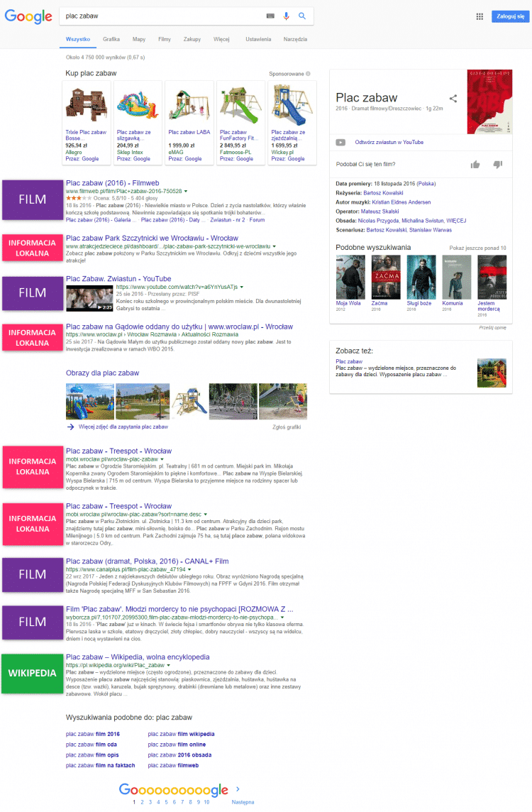Click Prześlij opinię link

[493, 327]
